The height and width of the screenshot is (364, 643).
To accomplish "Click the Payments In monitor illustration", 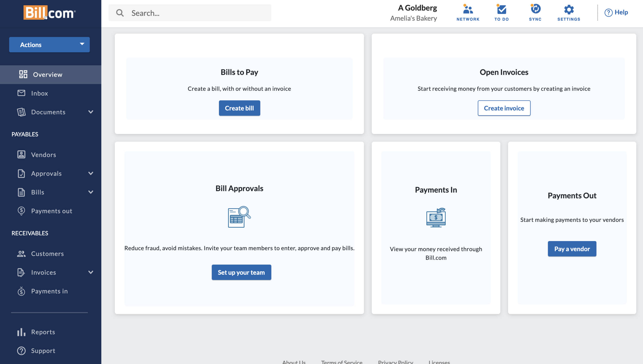I will pyautogui.click(x=436, y=218).
